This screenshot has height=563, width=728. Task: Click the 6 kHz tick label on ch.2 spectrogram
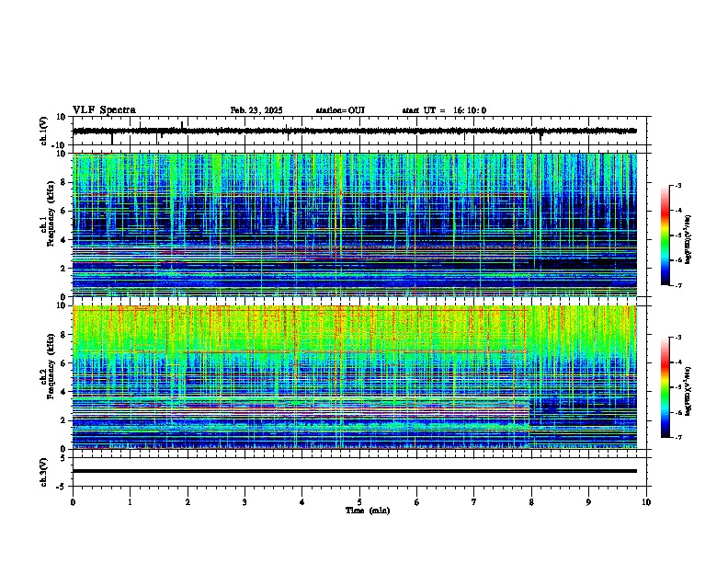64,363
